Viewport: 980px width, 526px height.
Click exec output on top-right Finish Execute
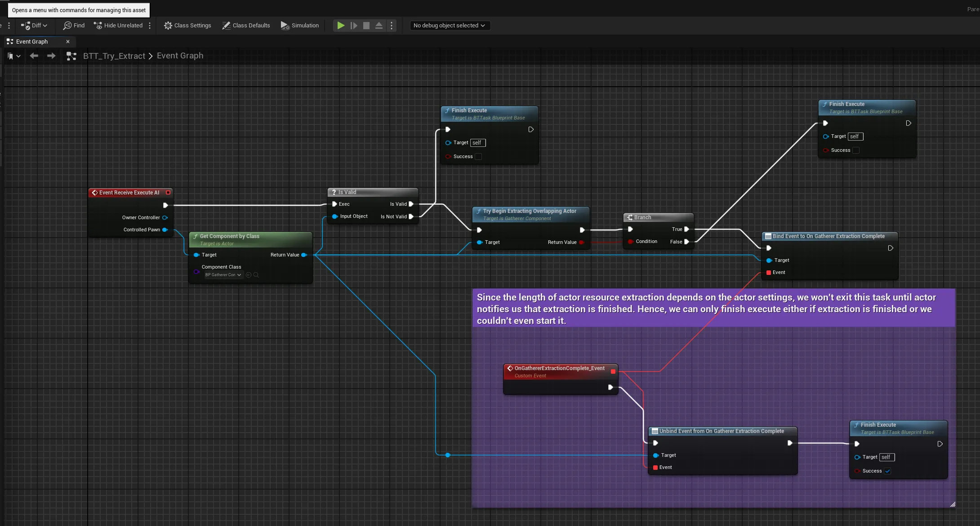click(908, 123)
